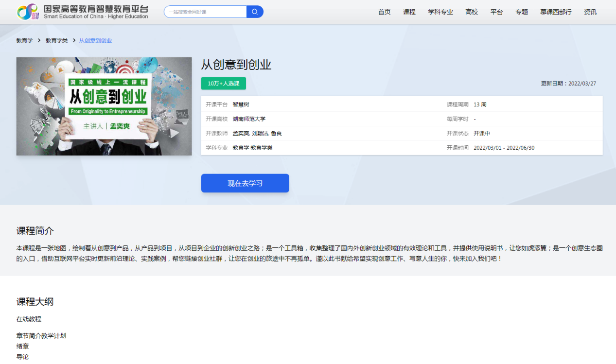Click the magnifier search icon button
Screen dimensions: 616x364
pyautogui.click(x=255, y=12)
